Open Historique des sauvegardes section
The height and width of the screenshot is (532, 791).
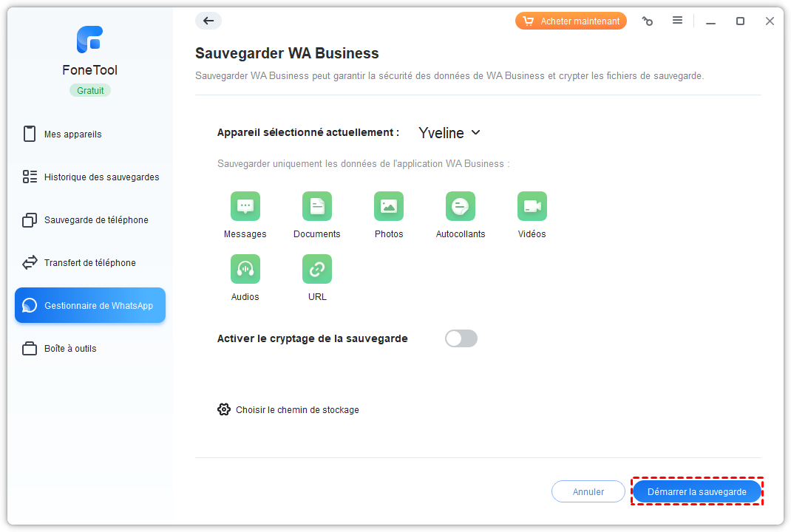pos(101,177)
